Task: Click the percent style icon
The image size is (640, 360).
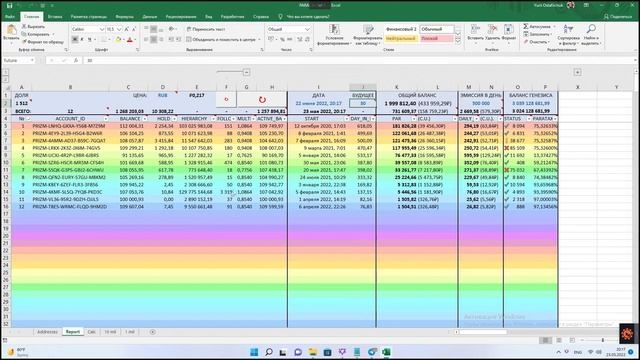Action: [x=282, y=40]
